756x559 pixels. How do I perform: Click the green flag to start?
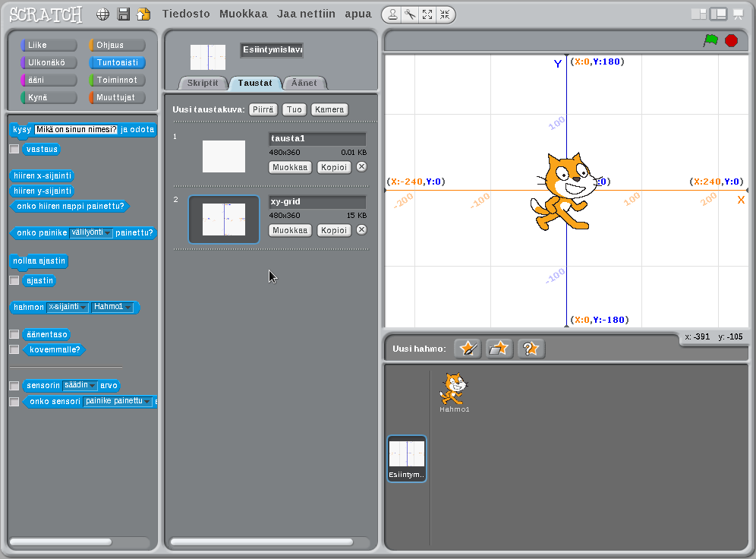(710, 40)
